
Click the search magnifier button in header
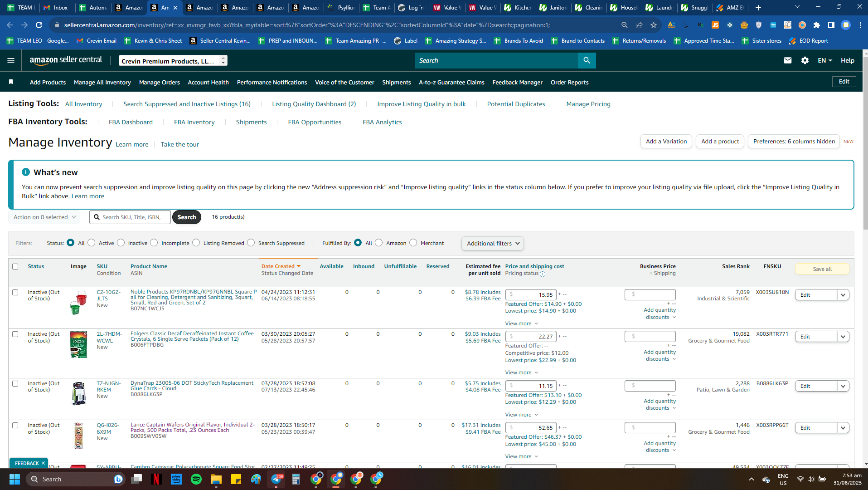pyautogui.click(x=587, y=60)
